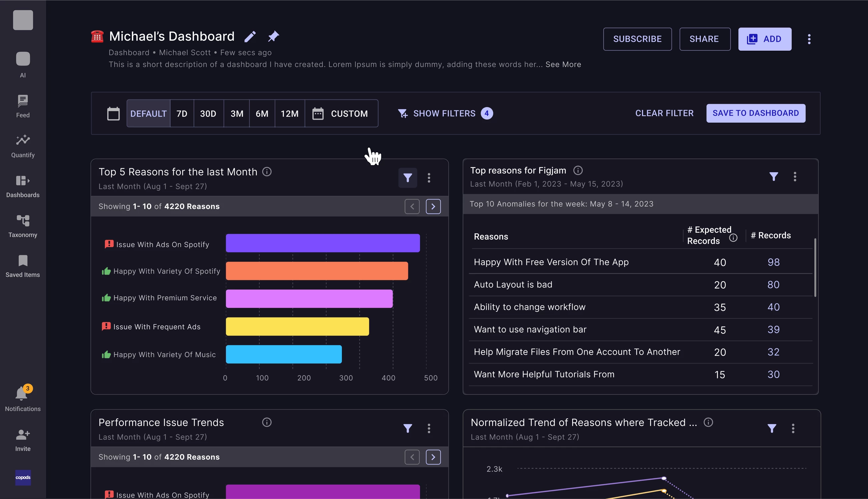Screen dimensions: 868x499
Task: Expand description via See More link
Action: (x=563, y=64)
